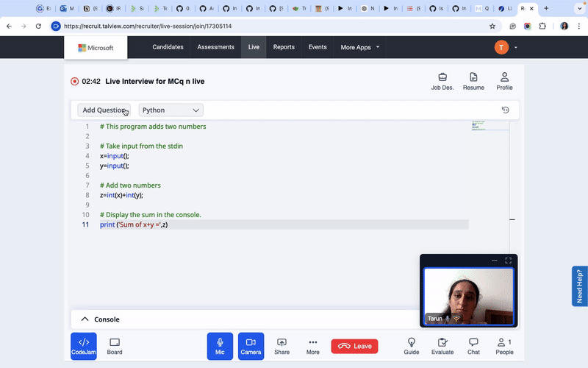Image resolution: width=588 pixels, height=368 pixels.
Task: Open the account dropdown arrow
Action: (x=516, y=47)
